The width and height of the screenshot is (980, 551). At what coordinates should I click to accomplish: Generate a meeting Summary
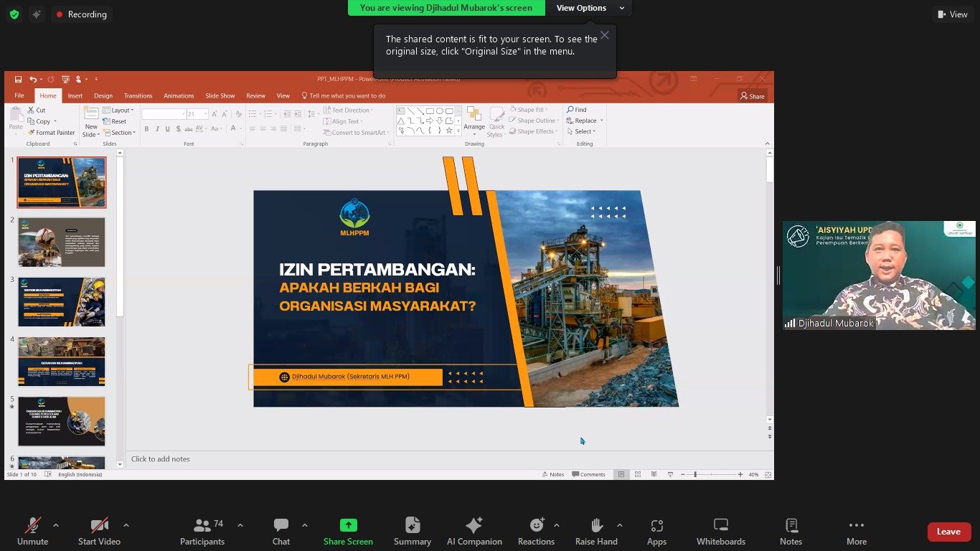point(412,531)
